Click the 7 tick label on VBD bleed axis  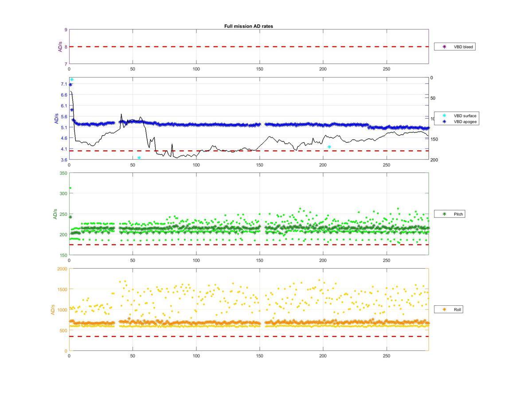[x=66, y=64]
